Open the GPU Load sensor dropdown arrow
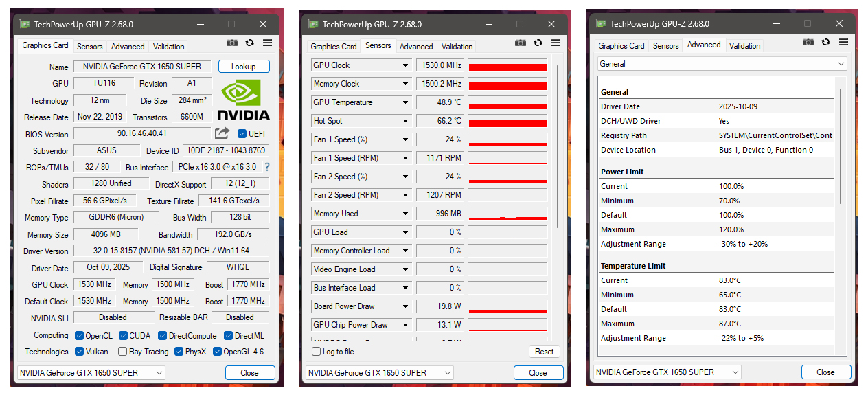The image size is (868, 395). point(405,233)
